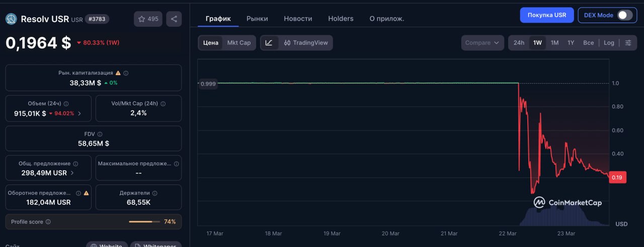Click the 22 Mar date axis label
644x247 pixels.
[508, 233]
